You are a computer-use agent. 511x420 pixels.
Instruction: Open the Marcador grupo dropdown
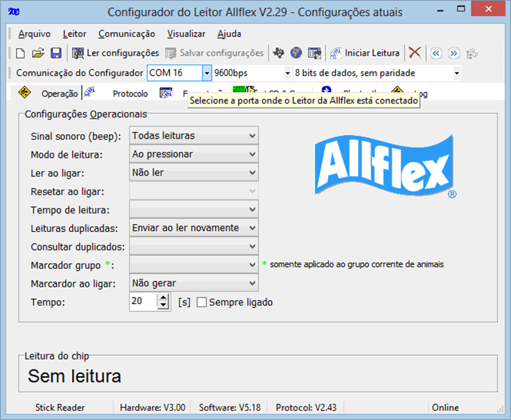pos(194,264)
